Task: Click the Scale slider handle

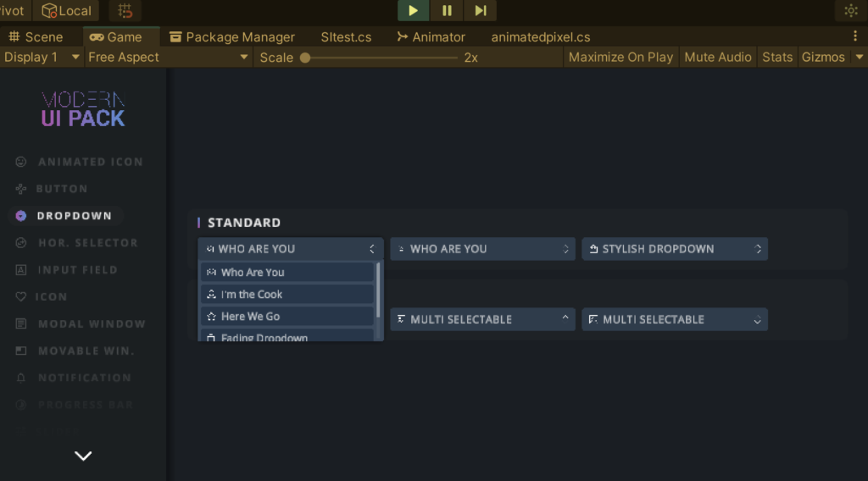Action: click(x=305, y=58)
